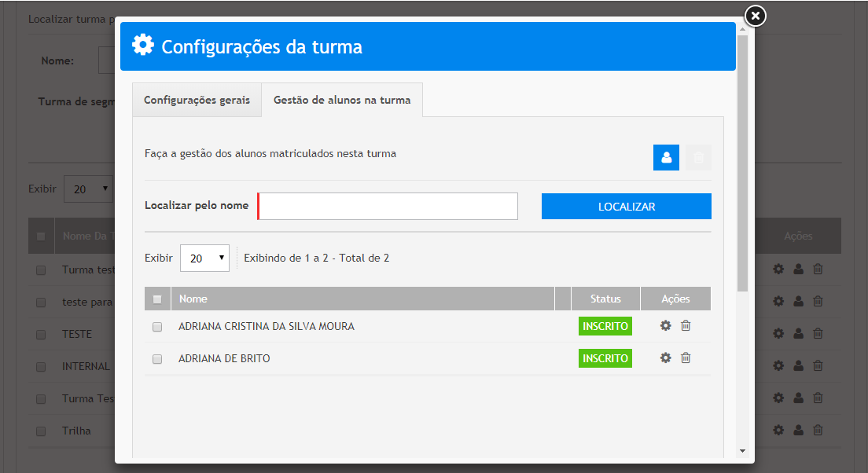Expand the modal's Exibir 20 dropdown
The image size is (868, 473).
[204, 258]
